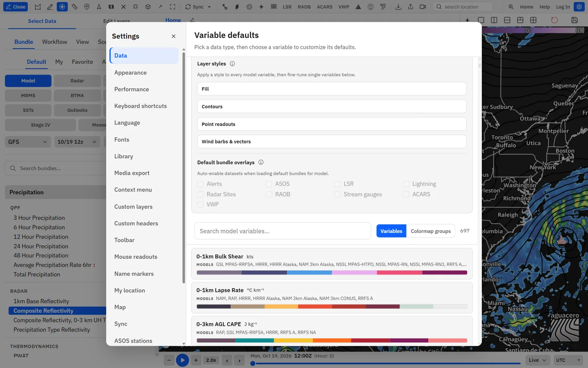Screen dimensions: 588x368
Task: Click the warning triangle alerts icon
Action: pos(358,7)
